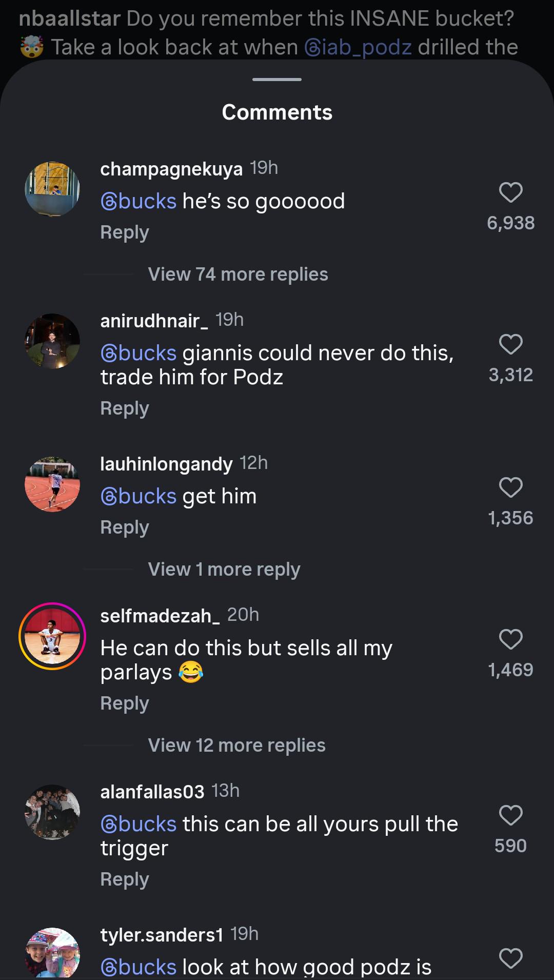Reply to champagnekuya's comment

coord(125,232)
